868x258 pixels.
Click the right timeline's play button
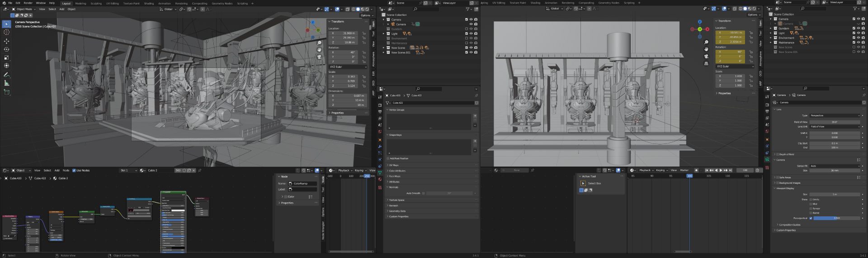point(721,170)
